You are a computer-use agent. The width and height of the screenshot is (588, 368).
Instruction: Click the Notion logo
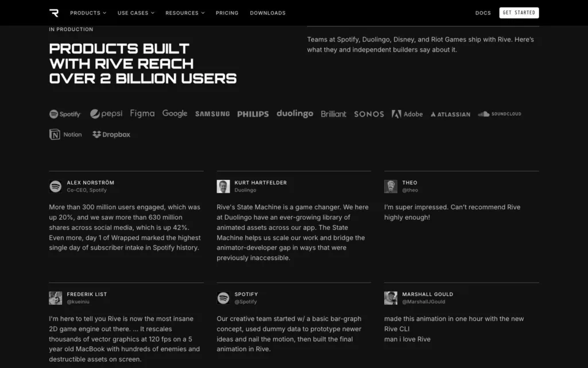tap(65, 135)
